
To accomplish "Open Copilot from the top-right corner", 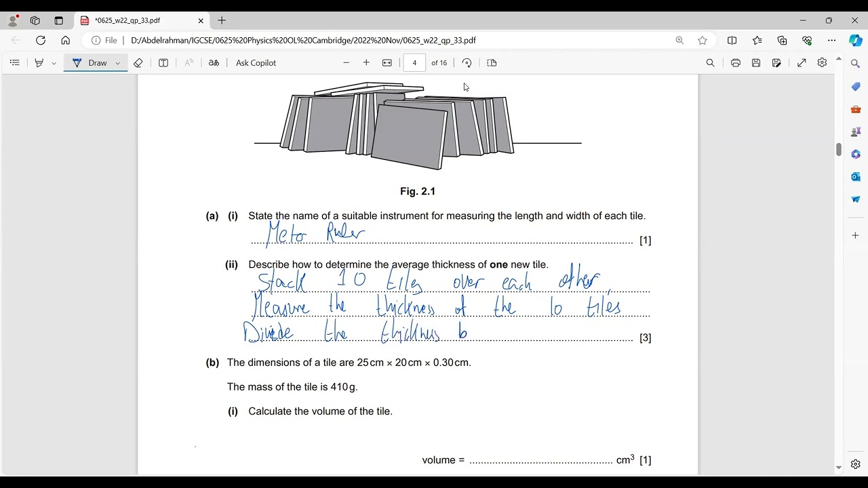I will [x=855, y=40].
